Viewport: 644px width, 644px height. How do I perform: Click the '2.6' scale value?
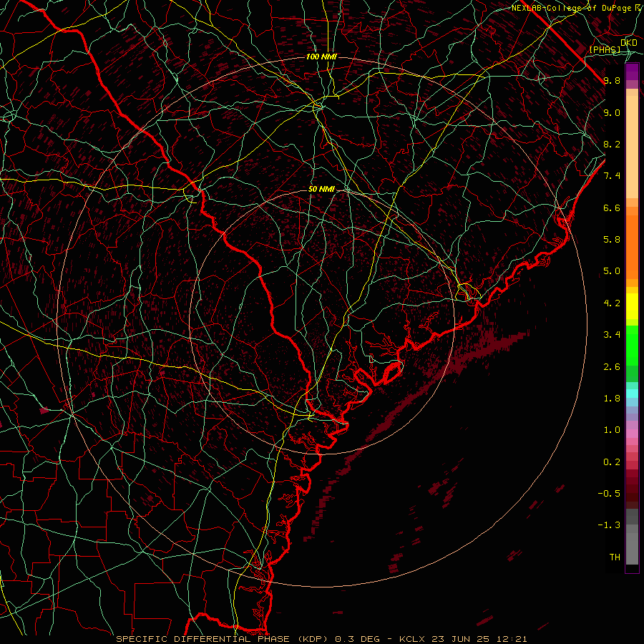612,367
